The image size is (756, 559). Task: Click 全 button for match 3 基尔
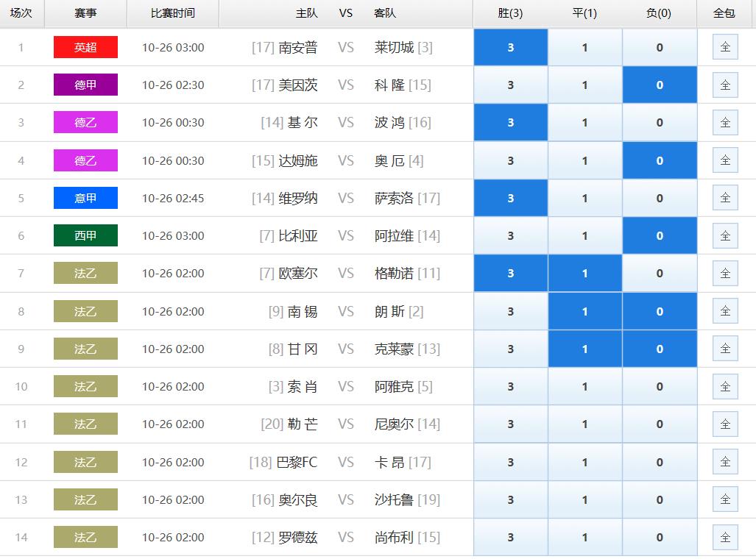[725, 122]
